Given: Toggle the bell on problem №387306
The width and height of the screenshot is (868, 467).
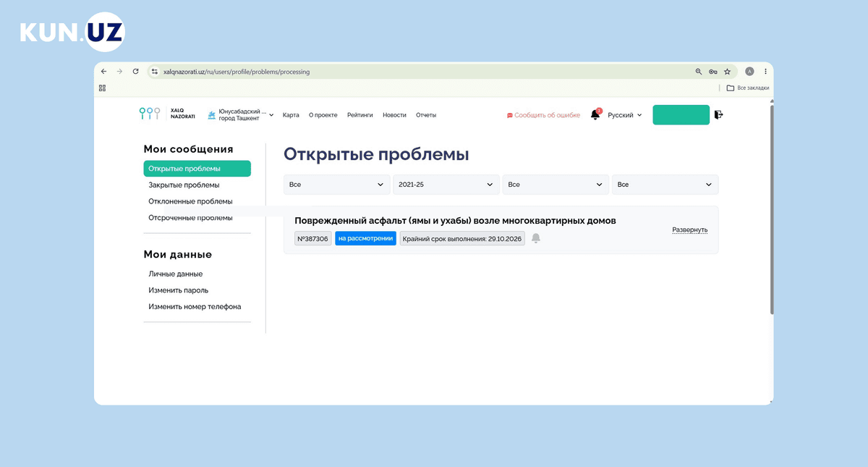Looking at the screenshot, I should coord(536,238).
